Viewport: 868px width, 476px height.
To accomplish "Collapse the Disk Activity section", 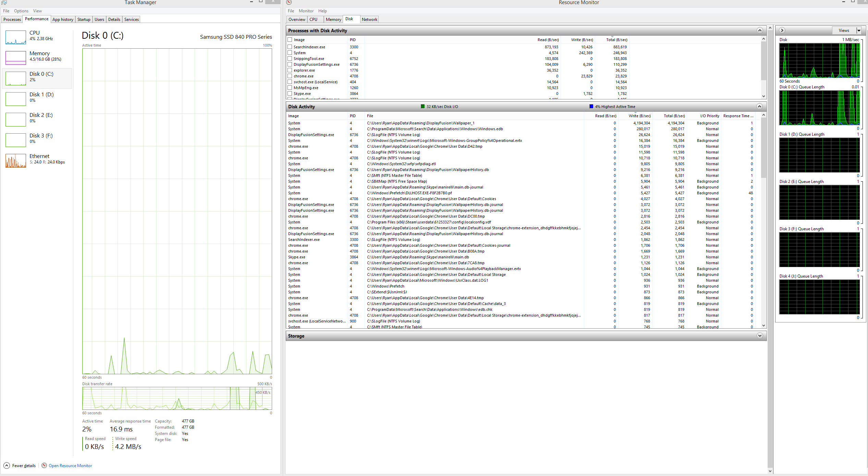I will (759, 107).
